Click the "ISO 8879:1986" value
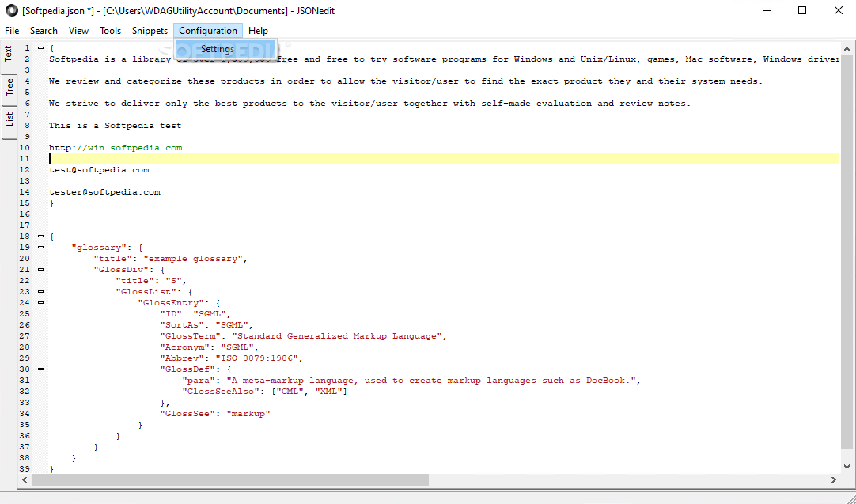 click(x=259, y=358)
